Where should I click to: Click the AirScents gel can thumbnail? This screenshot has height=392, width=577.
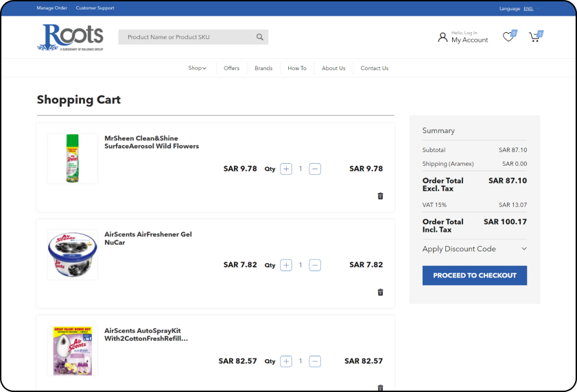[73, 255]
